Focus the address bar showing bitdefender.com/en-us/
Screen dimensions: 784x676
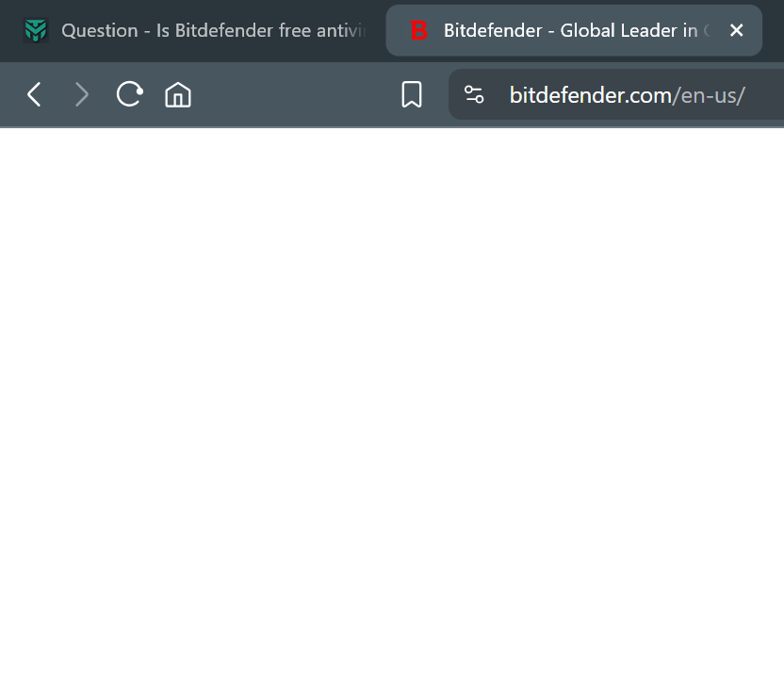tap(616, 94)
